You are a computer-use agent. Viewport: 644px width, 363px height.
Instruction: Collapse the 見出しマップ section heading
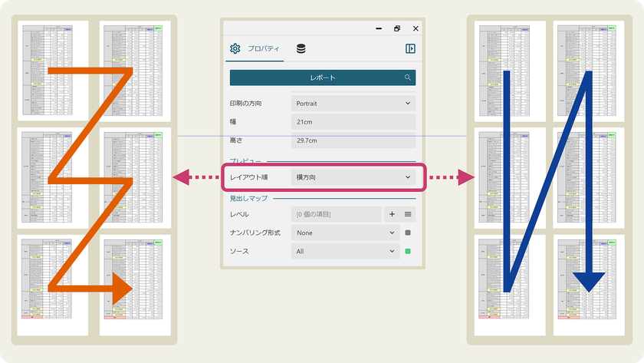click(x=248, y=198)
